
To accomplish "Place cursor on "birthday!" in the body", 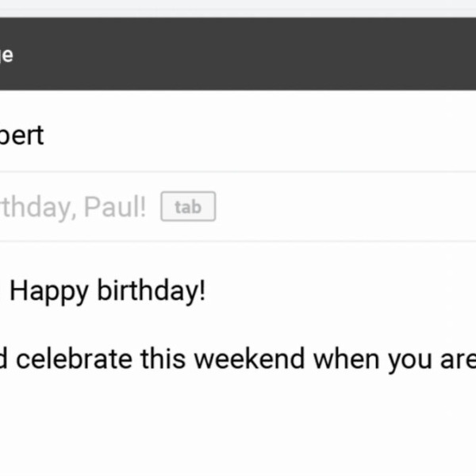I will pyautogui.click(x=151, y=291).
